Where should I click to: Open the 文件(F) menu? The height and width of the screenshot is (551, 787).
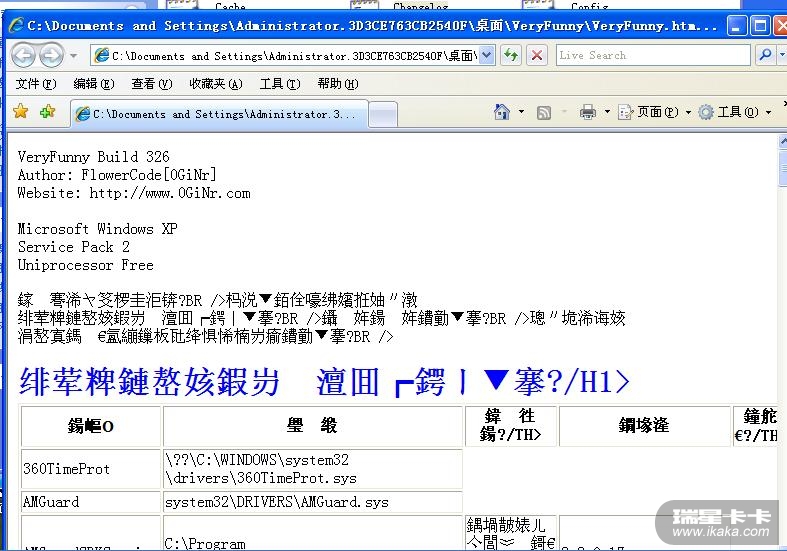36,84
